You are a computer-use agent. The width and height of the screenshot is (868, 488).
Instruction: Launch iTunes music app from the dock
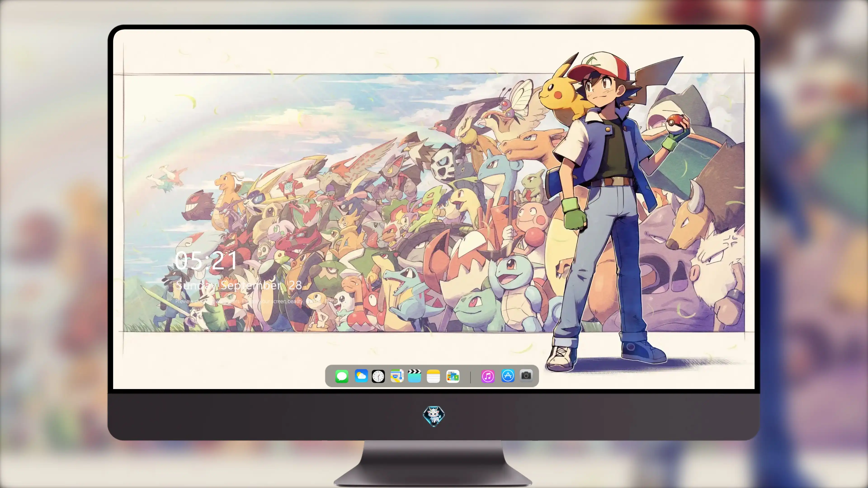coord(488,376)
